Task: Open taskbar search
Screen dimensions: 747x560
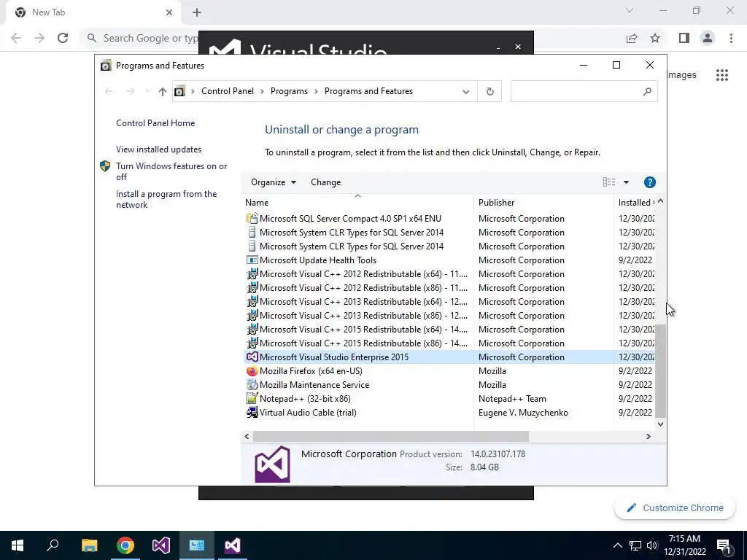Action: [x=53, y=545]
